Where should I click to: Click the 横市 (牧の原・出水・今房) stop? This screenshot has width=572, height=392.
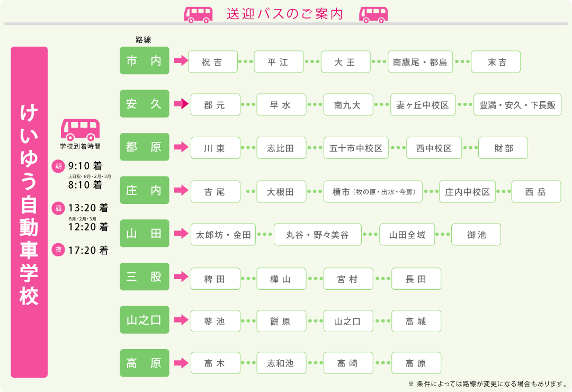(x=373, y=191)
